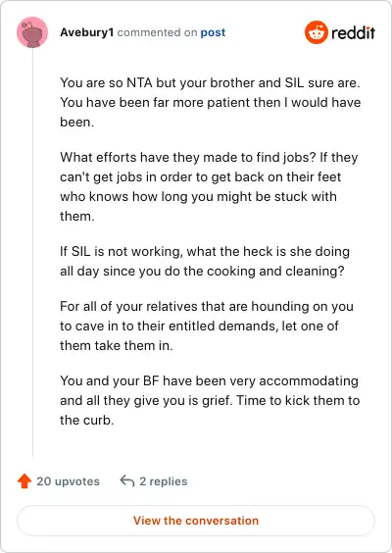Open the '2 replies' label
This screenshot has height=553, width=392.
[x=164, y=481]
